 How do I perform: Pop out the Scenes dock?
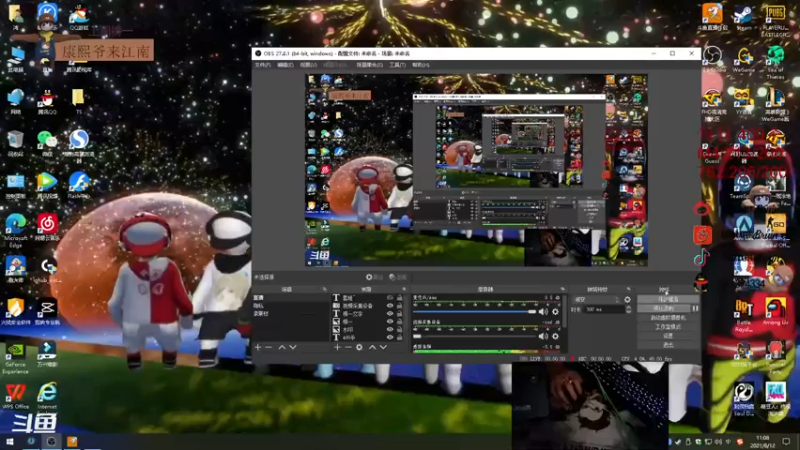[x=324, y=289]
